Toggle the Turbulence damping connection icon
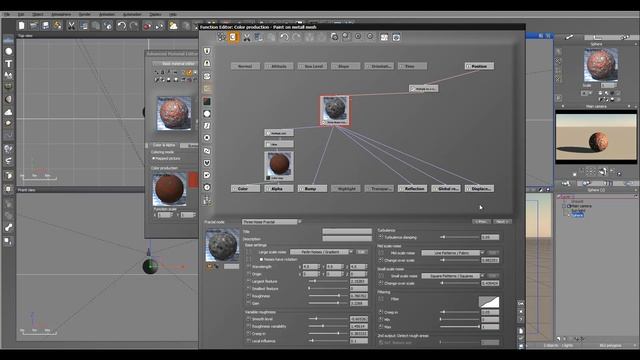 381,237
